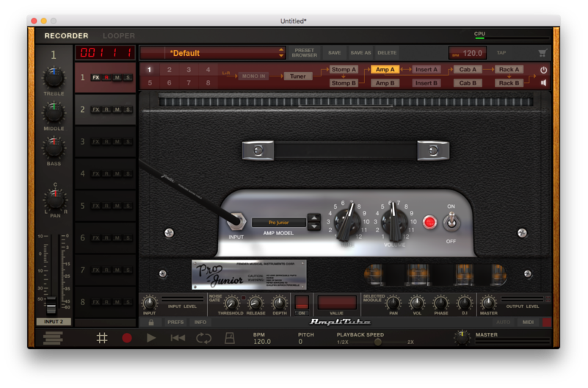Viewport: 588px width, 388px height.
Task: Click the INFO button
Action: point(200,323)
